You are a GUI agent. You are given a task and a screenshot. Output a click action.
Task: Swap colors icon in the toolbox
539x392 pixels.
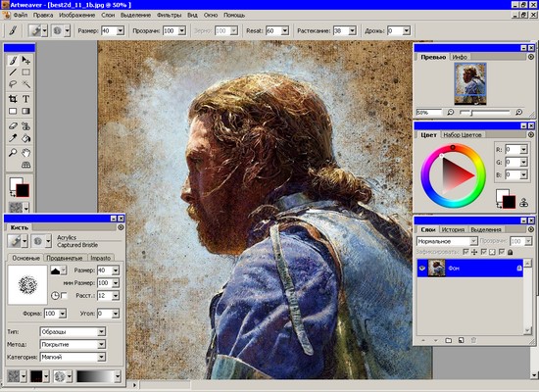(x=13, y=194)
